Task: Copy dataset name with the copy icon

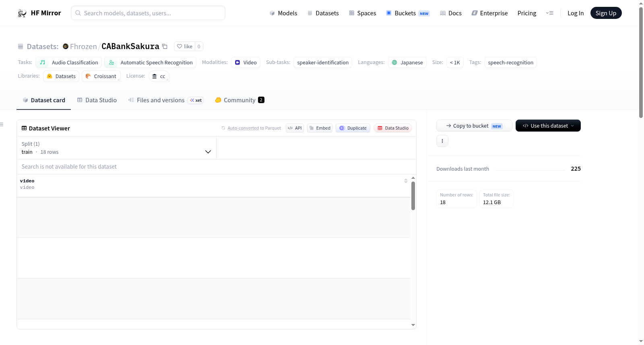Action: coord(165,46)
